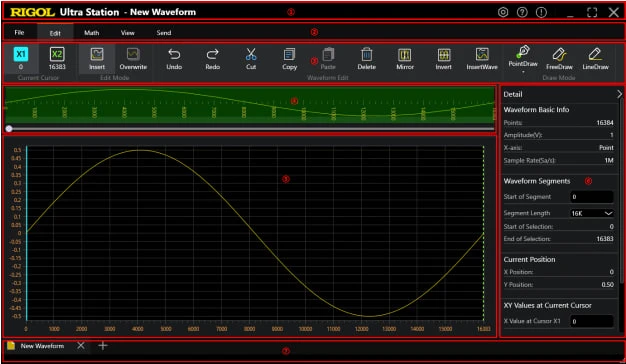The height and width of the screenshot is (364, 626).
Task: Open the InsertWave tool
Action: click(x=482, y=59)
